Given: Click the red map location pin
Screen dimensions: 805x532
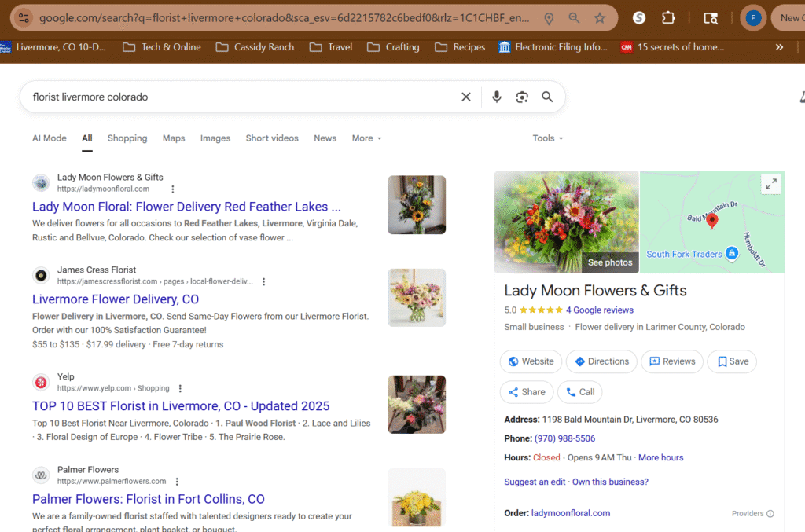Looking at the screenshot, I should [712, 221].
